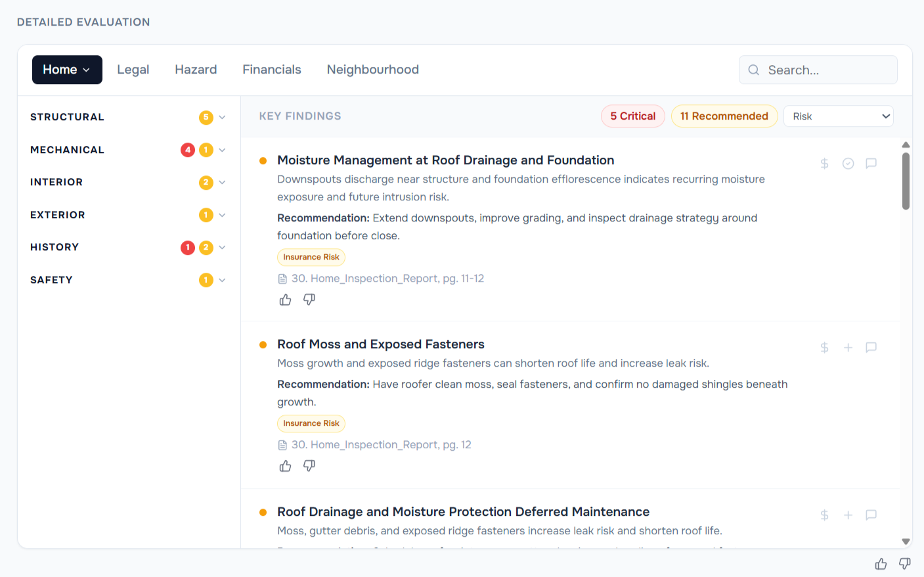
Task: Switch to the Hazard tab
Action: [196, 70]
